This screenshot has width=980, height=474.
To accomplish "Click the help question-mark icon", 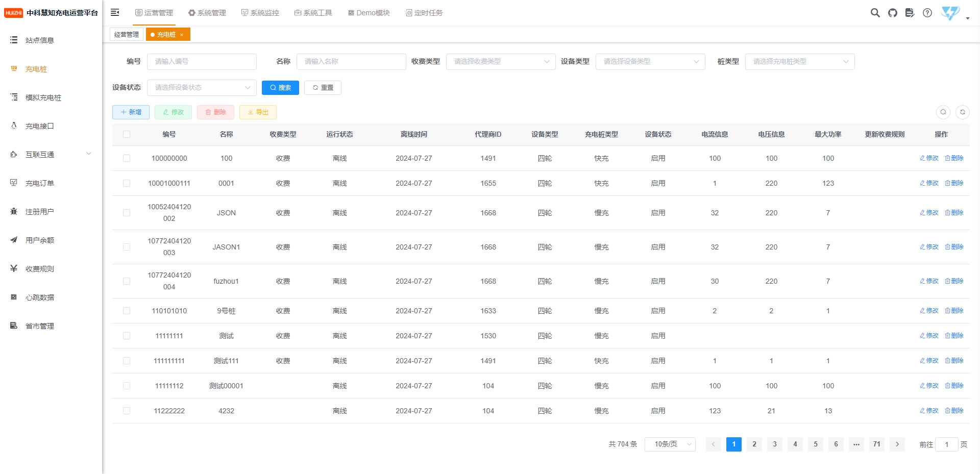I will [927, 13].
